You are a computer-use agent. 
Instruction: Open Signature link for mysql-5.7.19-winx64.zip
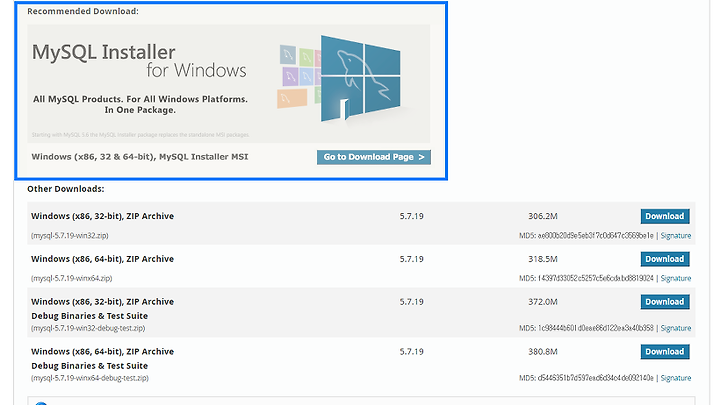pyautogui.click(x=675, y=278)
